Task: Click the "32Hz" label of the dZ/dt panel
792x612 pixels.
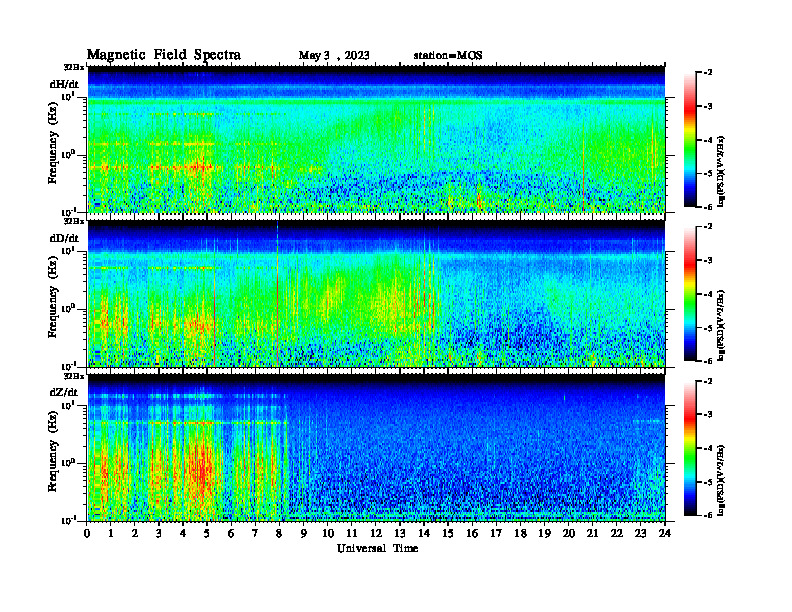Action: click(x=73, y=376)
